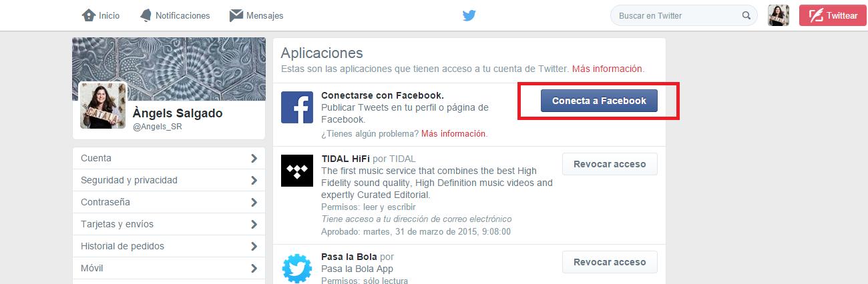Expand the Historial de pedidos chevron

pyautogui.click(x=254, y=246)
